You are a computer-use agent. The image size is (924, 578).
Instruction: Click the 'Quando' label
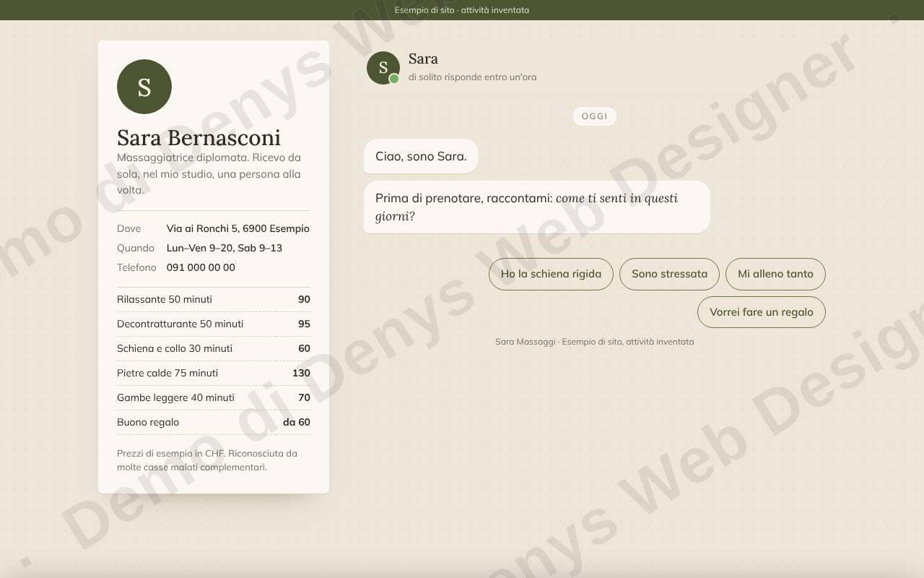(x=136, y=248)
